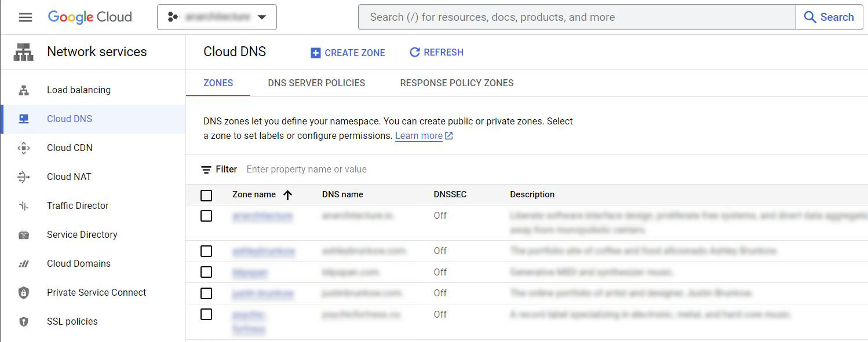Open the anarchitecture zone name link

262,216
